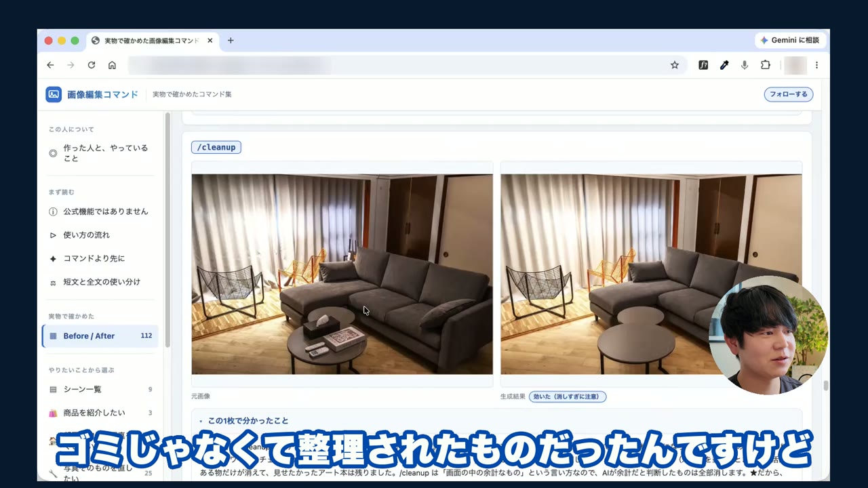Click the profile avatar in Chrome toolbar

point(795,65)
